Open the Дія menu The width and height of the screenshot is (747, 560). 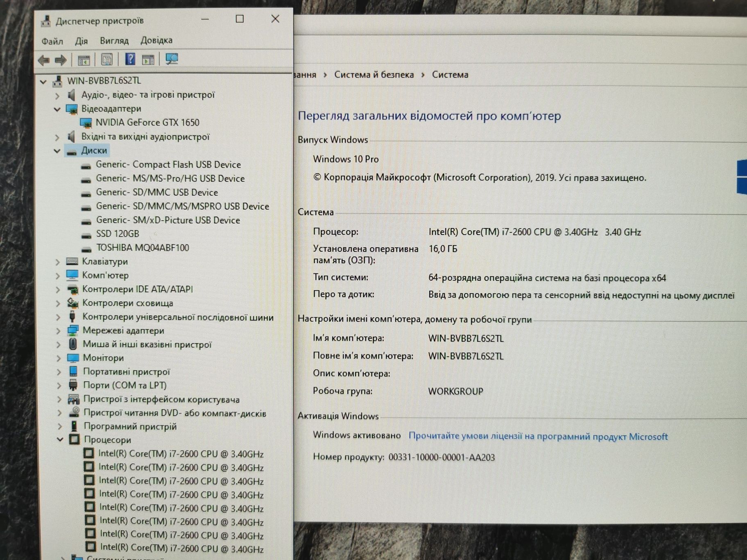click(81, 41)
